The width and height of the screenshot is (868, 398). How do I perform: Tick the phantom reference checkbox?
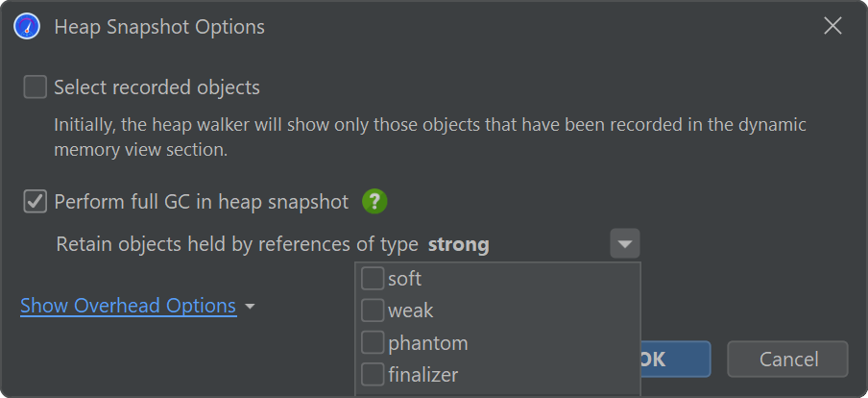coord(373,342)
